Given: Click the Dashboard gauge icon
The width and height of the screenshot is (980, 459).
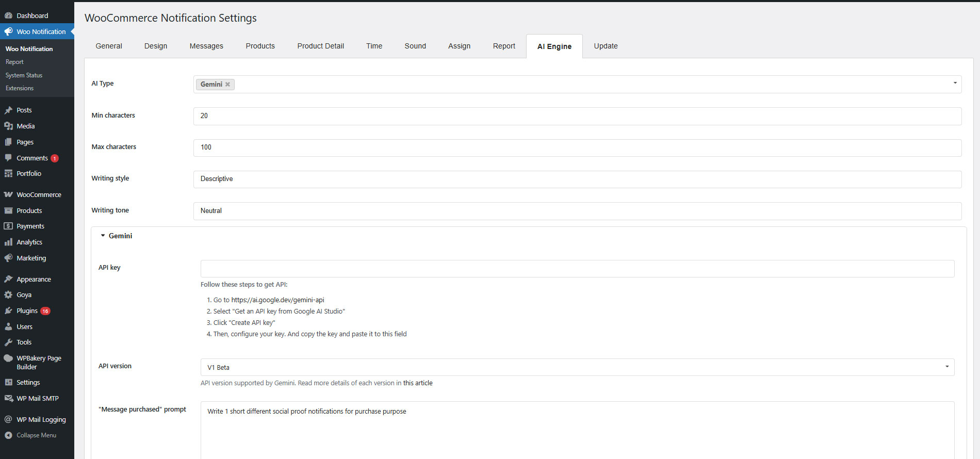Looking at the screenshot, I should (8, 15).
